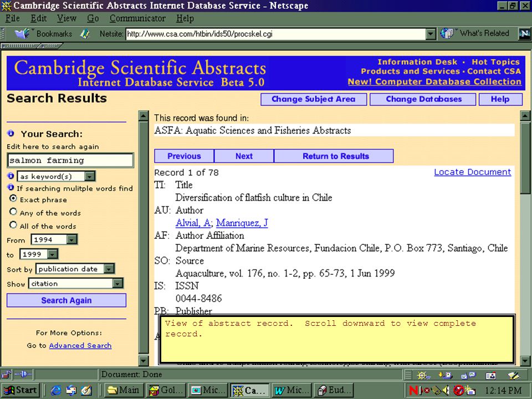Open the Go menu
532x399 pixels.
(x=93, y=18)
